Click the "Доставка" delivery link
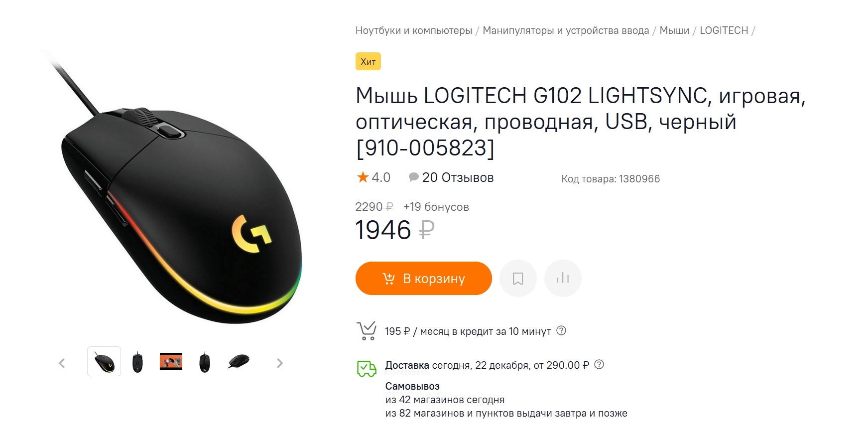The width and height of the screenshot is (868, 442). [x=407, y=365]
